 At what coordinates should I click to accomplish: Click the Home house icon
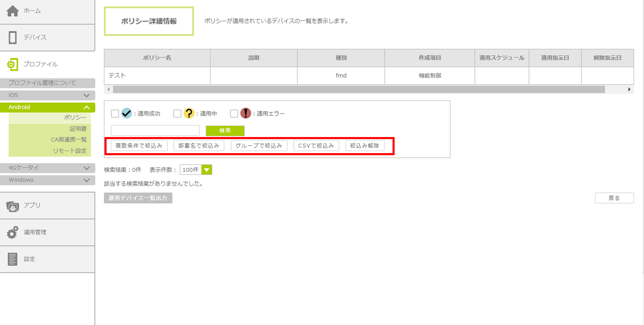pos(12,11)
